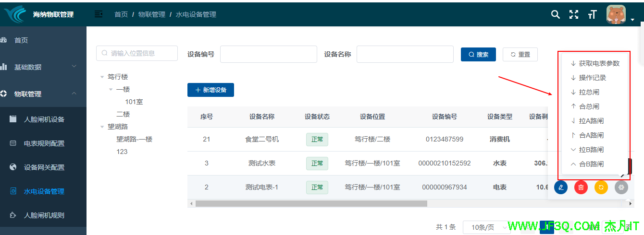Click the blue edit pencil icon
644x235 pixels.
(561, 188)
